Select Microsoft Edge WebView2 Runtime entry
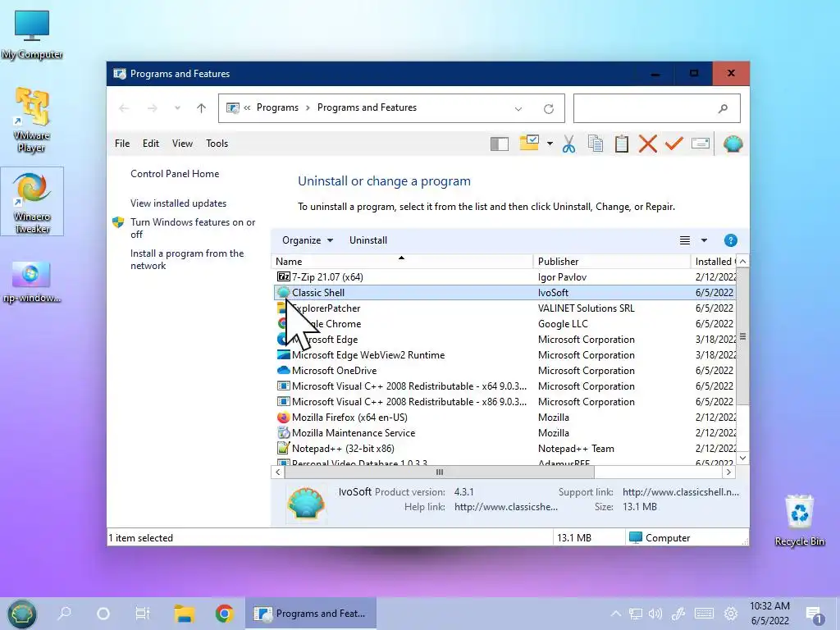 tap(504, 354)
